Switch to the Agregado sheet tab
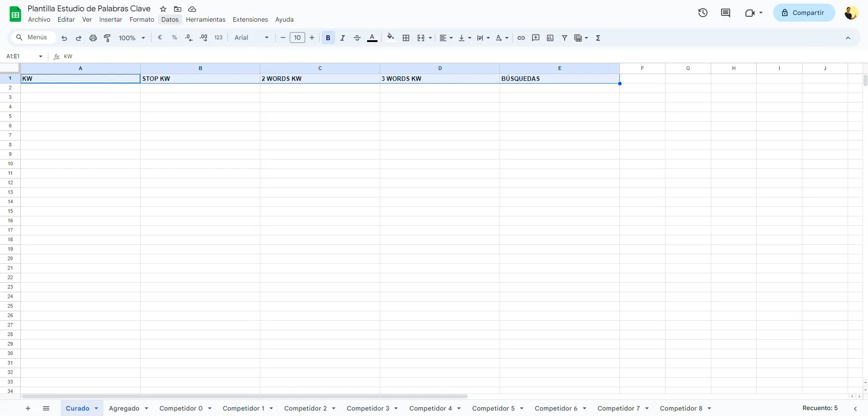 tap(124, 408)
